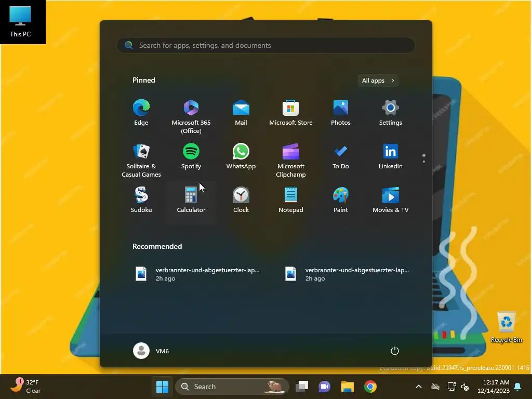Click the Windows Start button on taskbar
This screenshot has width=532, height=399.
(162, 387)
